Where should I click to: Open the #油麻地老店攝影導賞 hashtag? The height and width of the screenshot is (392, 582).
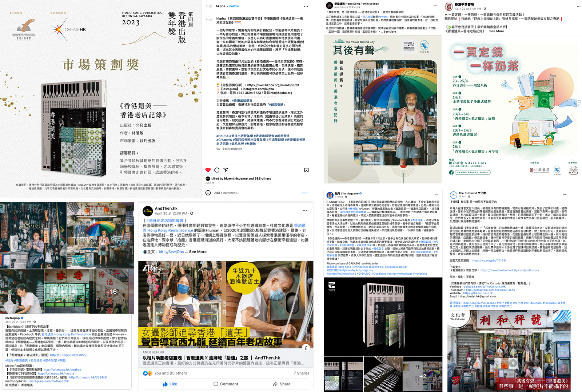[x=165, y=221]
